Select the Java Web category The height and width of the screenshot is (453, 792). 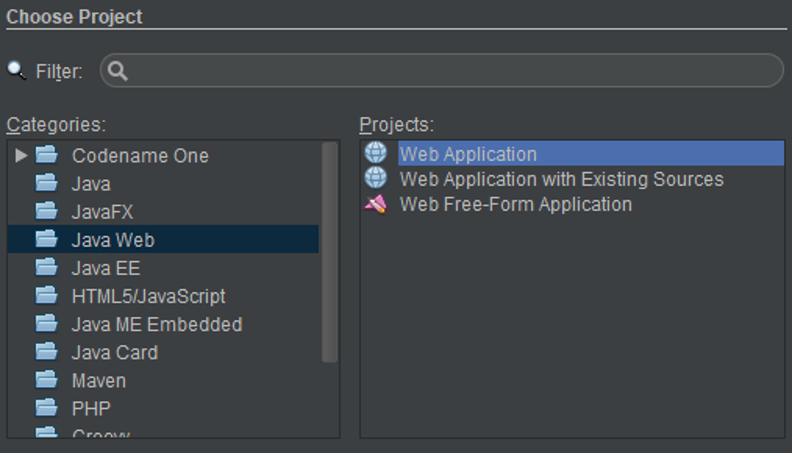[113, 240]
